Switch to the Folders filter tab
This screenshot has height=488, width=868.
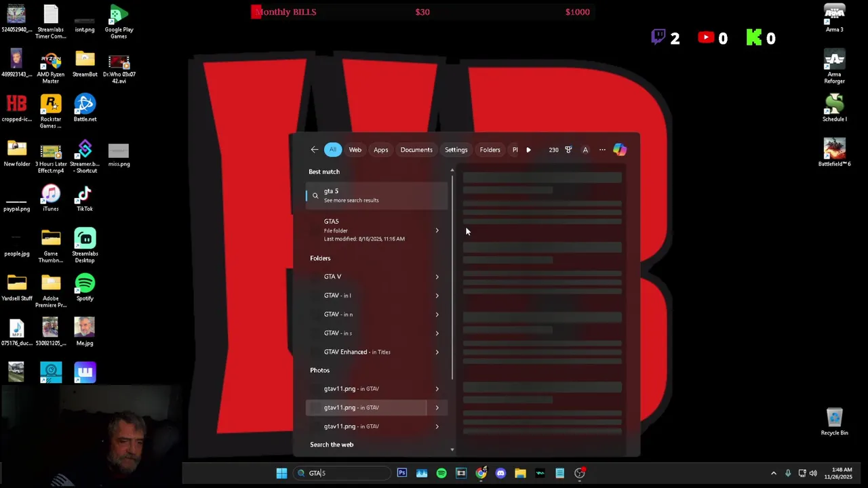click(x=490, y=150)
